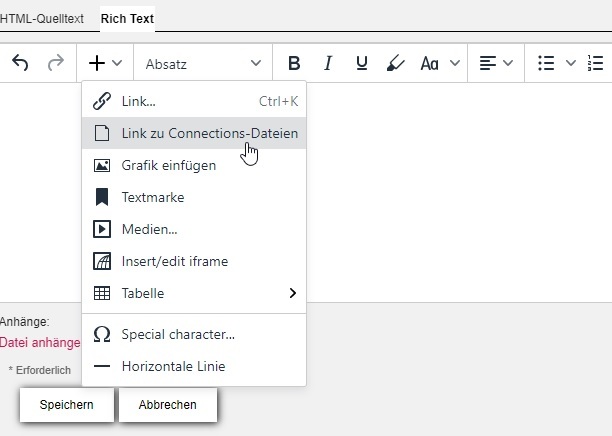Expand the Tabelle submenu arrow
This screenshot has height=436, width=612.
[293, 293]
